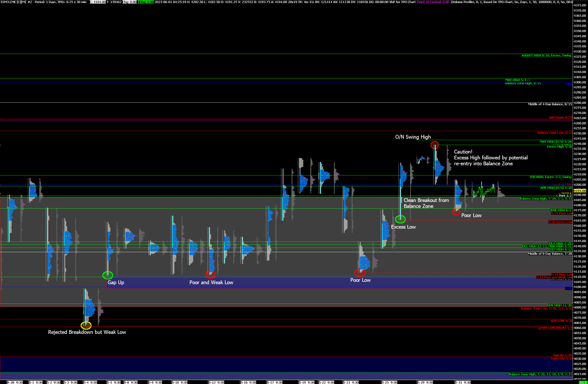Viewport: 588px width, 384px height.
Task: Click the green 3LE status indicator box
Action: point(583,382)
